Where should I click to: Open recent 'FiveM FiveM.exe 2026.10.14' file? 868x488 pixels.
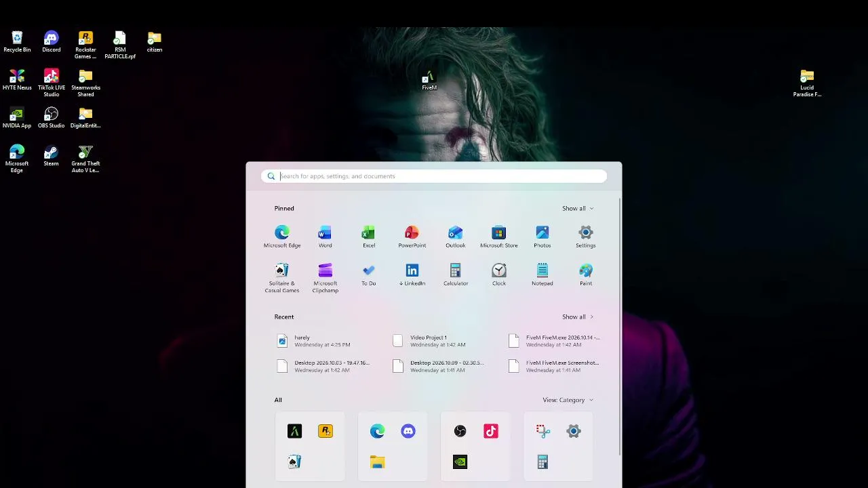[554, 341]
